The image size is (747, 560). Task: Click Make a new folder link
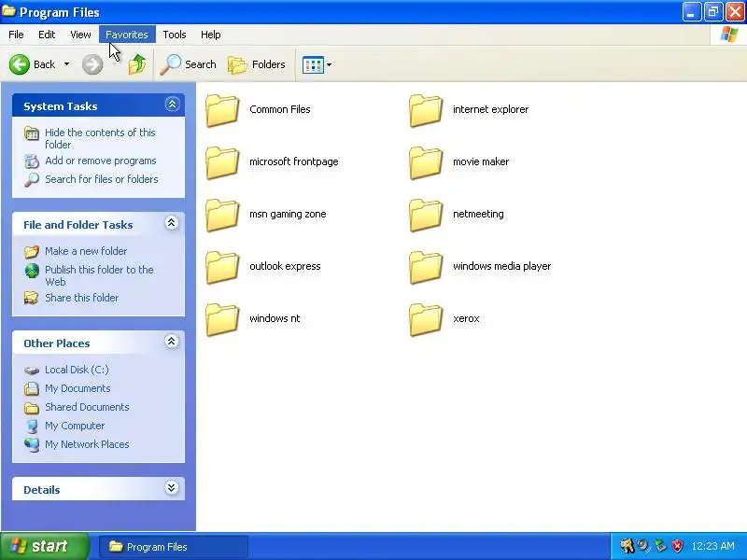pyautogui.click(x=86, y=251)
